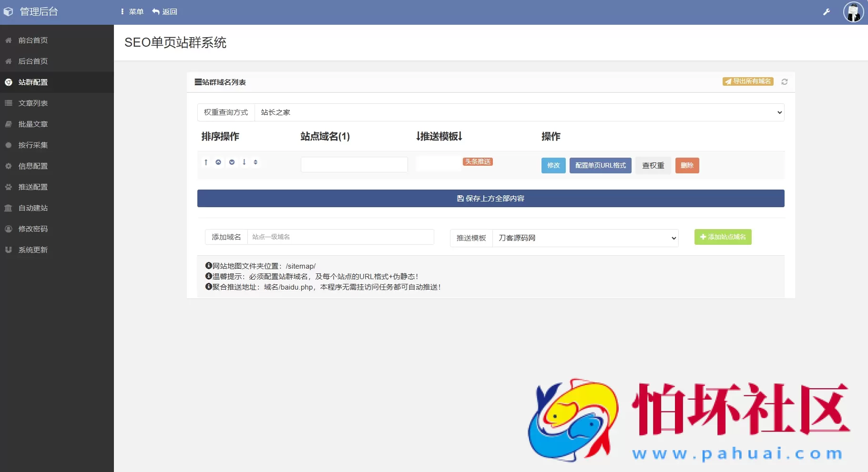Screen dimensions: 868x472
Task: Click the 头条推送 toggle tag
Action: [x=479, y=161]
